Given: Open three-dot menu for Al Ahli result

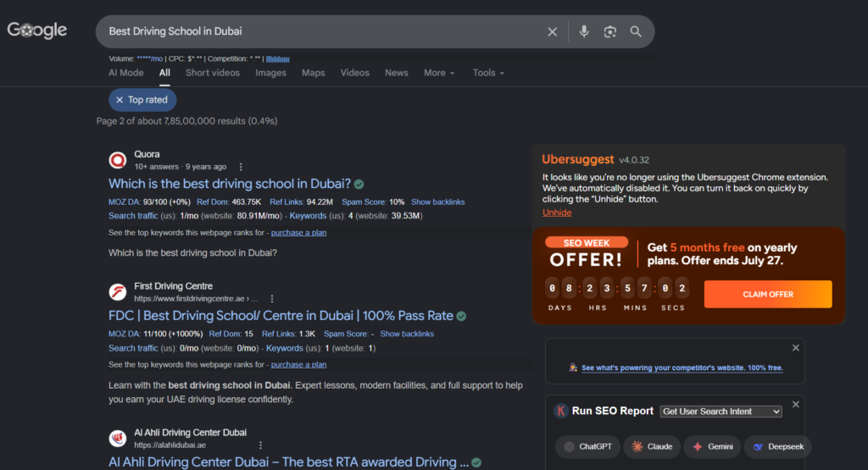Looking at the screenshot, I should pyautogui.click(x=260, y=445).
